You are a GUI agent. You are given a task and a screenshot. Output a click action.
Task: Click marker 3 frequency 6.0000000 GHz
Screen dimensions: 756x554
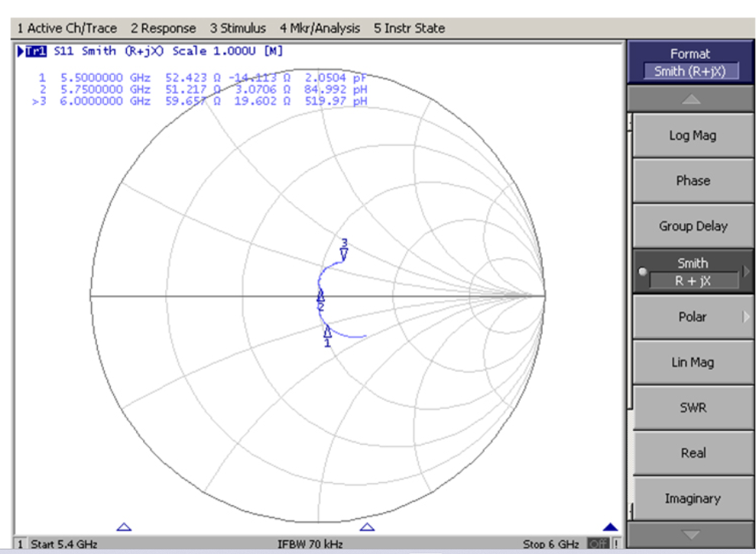click(105, 102)
